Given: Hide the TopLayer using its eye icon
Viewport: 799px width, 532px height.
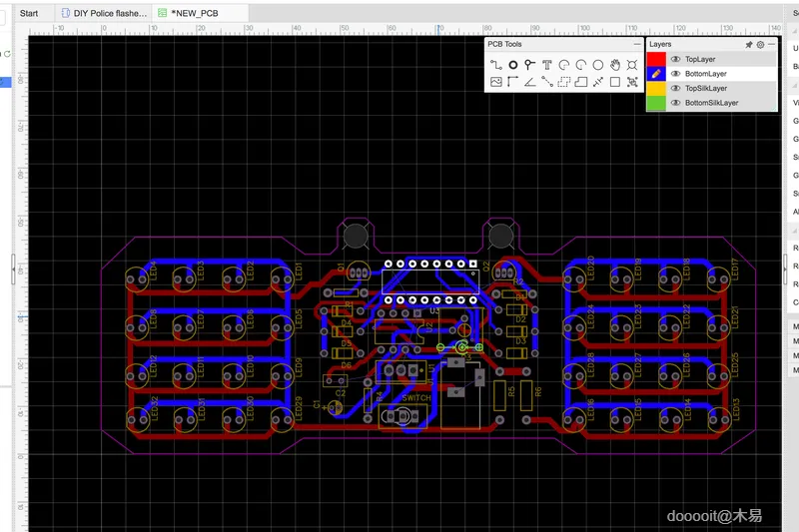Looking at the screenshot, I should pyautogui.click(x=676, y=60).
